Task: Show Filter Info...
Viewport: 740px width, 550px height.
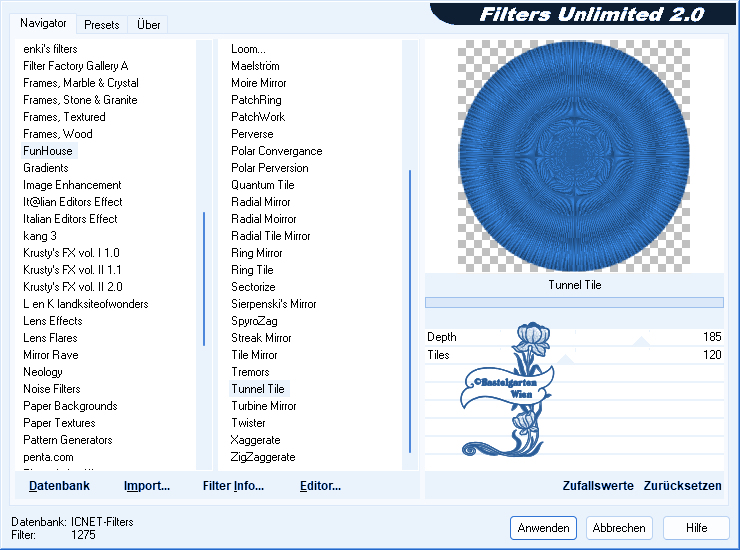Action: pyautogui.click(x=233, y=486)
